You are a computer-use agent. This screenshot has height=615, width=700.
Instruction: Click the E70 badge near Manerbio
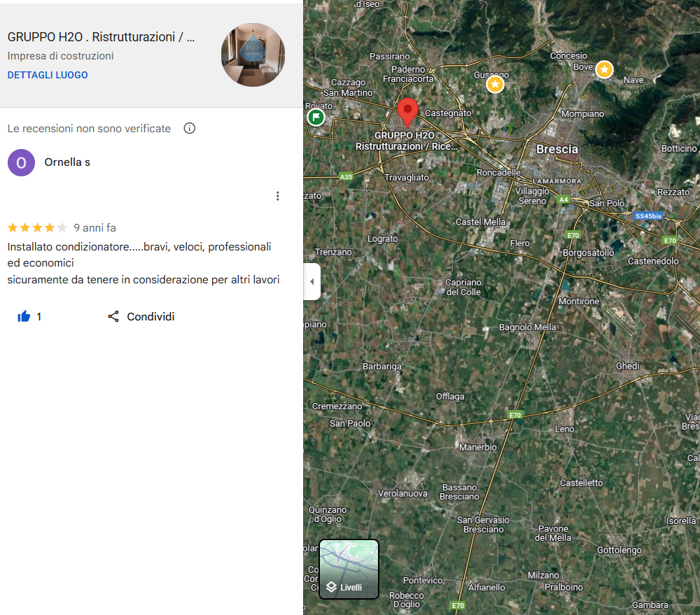click(515, 415)
